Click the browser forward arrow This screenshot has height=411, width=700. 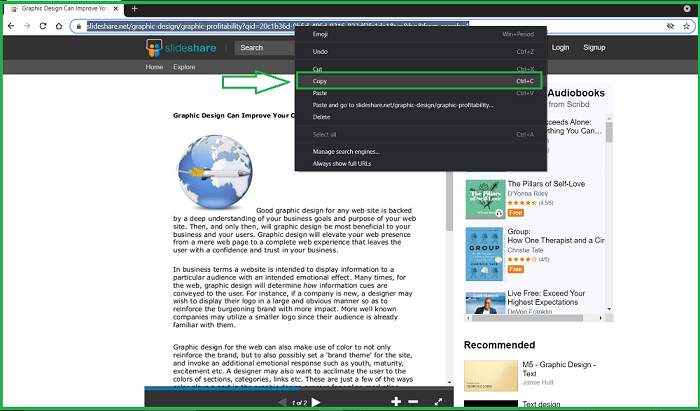point(27,26)
